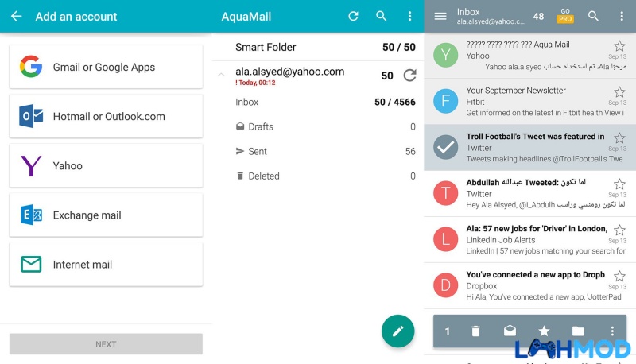Image resolution: width=636 pixels, height=364 pixels.
Task: Select the Yahoo message avatar
Action: coord(445,55)
